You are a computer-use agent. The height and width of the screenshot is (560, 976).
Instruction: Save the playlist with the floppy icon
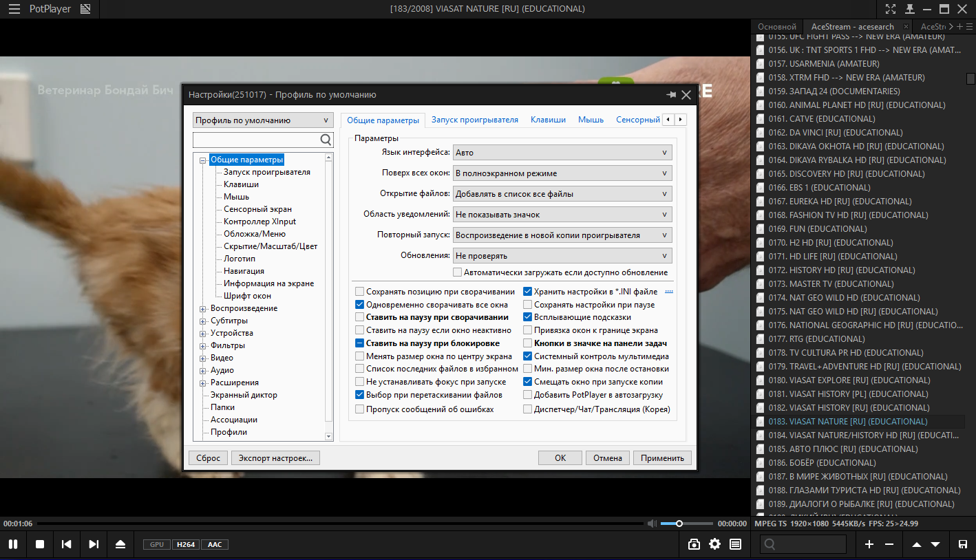click(963, 544)
